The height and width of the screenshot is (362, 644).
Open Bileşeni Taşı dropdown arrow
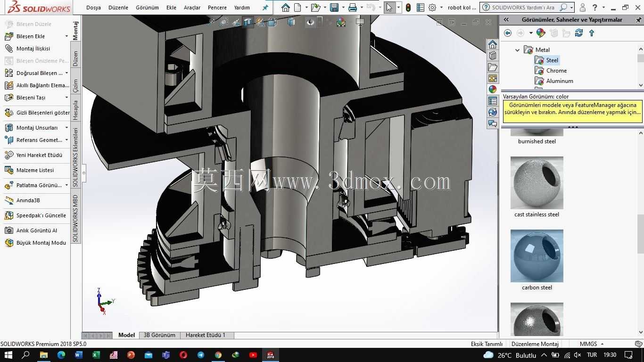tap(66, 98)
